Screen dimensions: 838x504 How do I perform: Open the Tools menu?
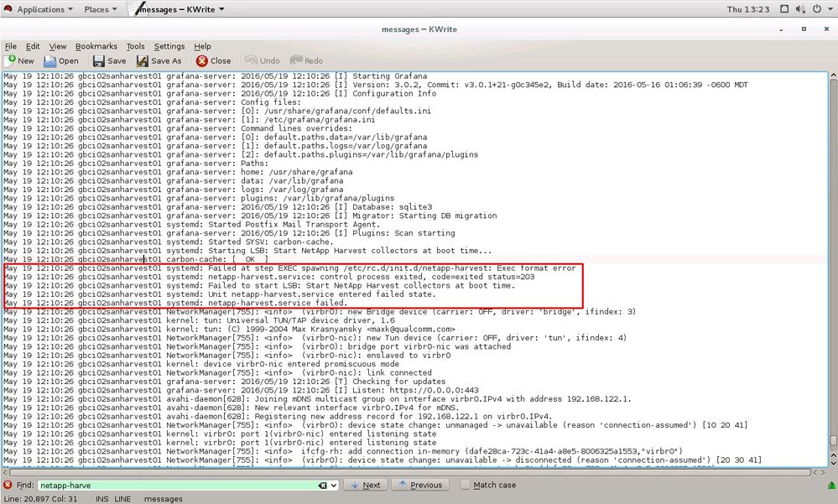tap(135, 46)
